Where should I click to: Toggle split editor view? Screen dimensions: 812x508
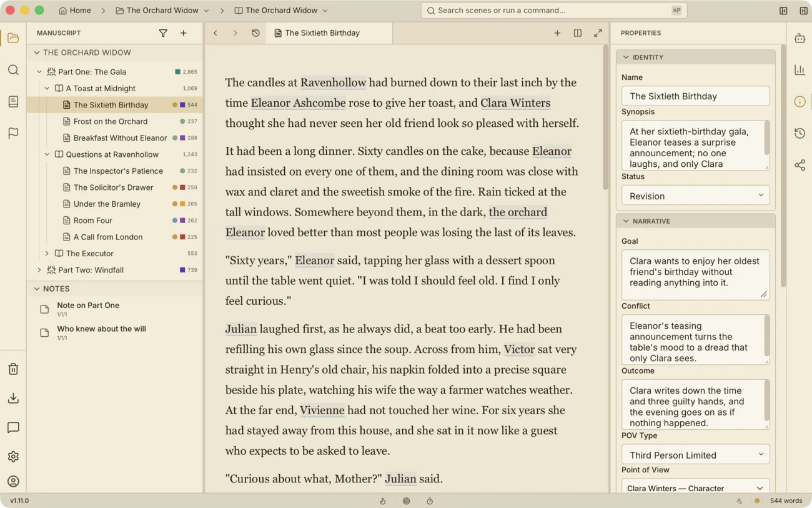click(x=578, y=33)
